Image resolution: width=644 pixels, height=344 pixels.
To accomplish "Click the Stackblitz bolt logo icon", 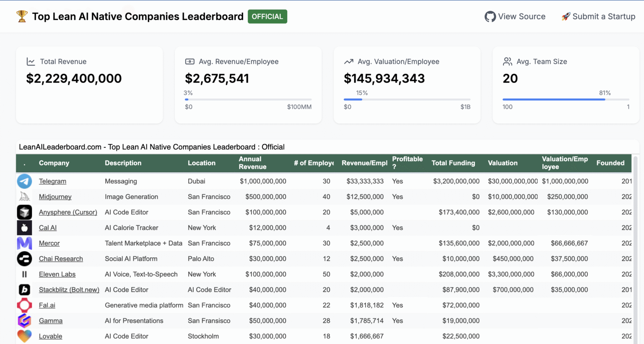I will (24, 290).
